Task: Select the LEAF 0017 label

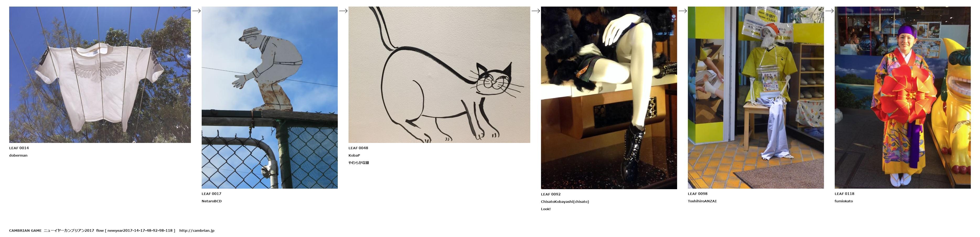Action: [212, 194]
